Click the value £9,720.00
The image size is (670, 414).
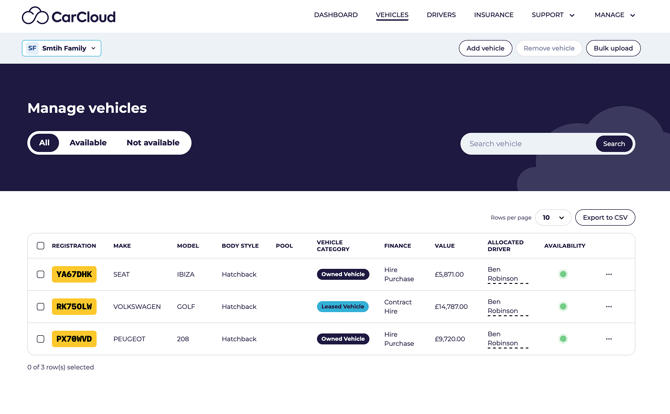tap(450, 339)
